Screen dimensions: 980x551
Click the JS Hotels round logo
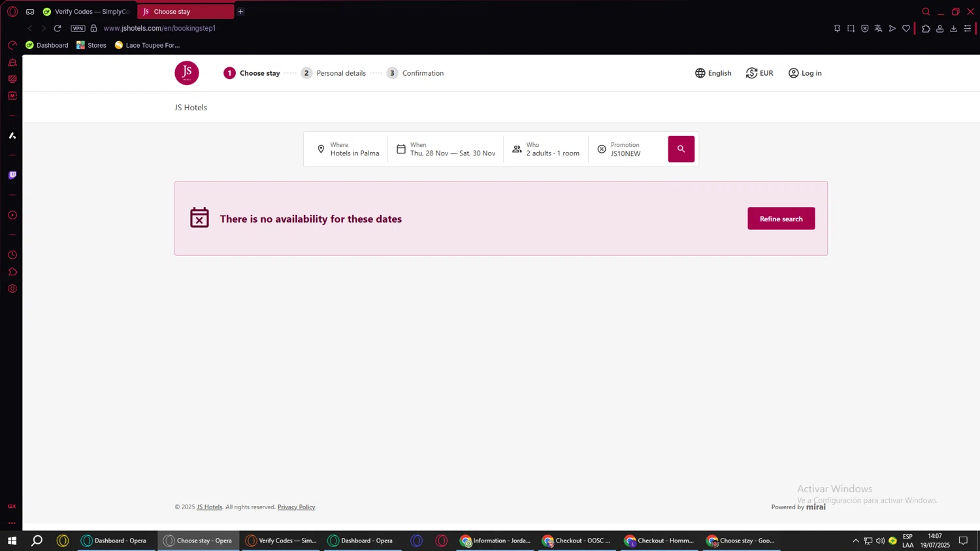186,73
